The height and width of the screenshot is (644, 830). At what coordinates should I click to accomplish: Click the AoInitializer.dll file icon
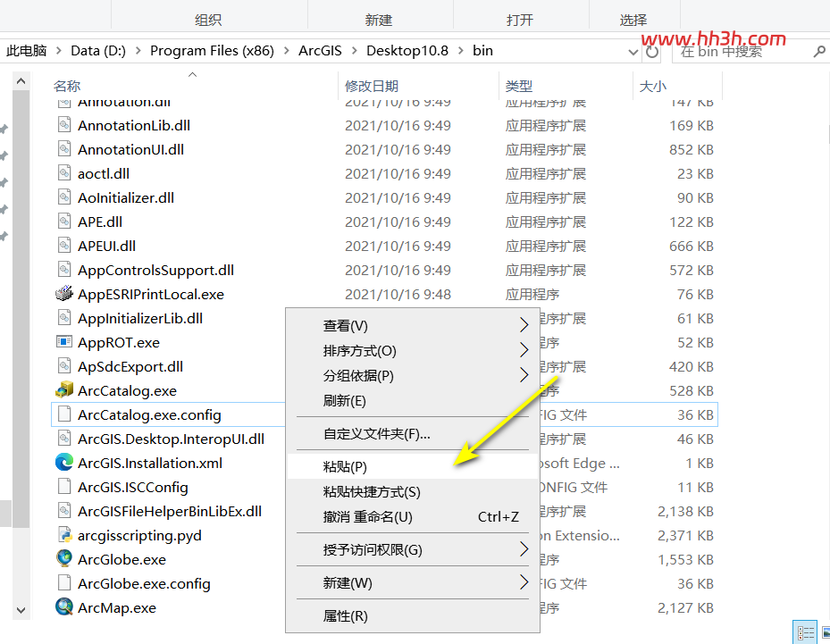(x=64, y=197)
